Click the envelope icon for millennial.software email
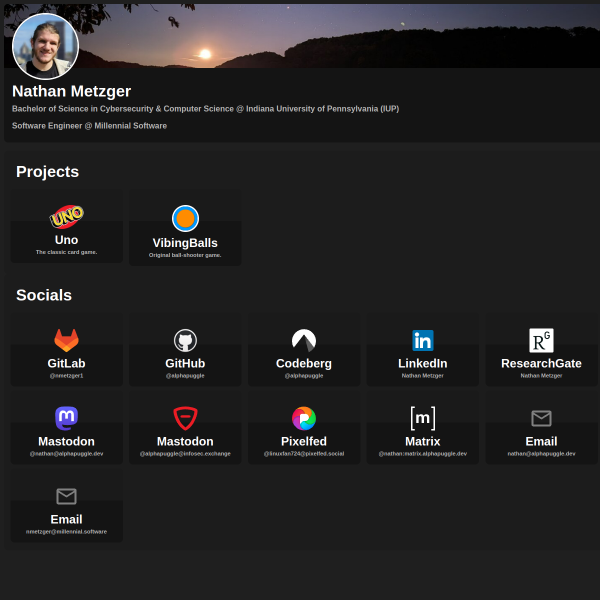This screenshot has height=600, width=600. 67,496
